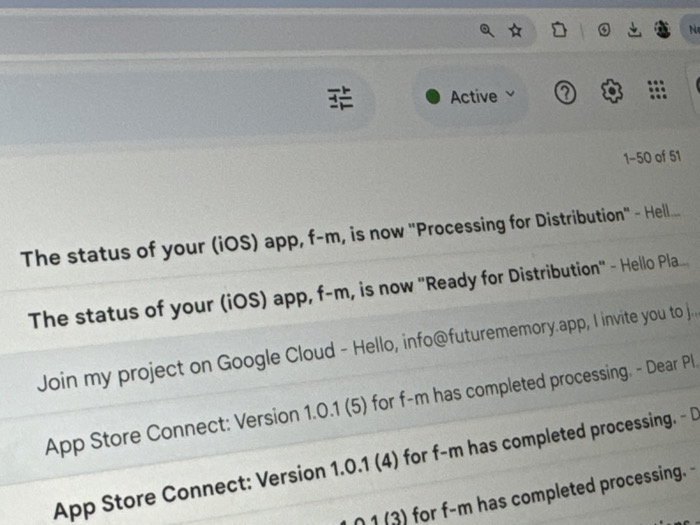Open the "Processing for Distribution" status email
Viewport: 700px width, 525px height.
350,238
